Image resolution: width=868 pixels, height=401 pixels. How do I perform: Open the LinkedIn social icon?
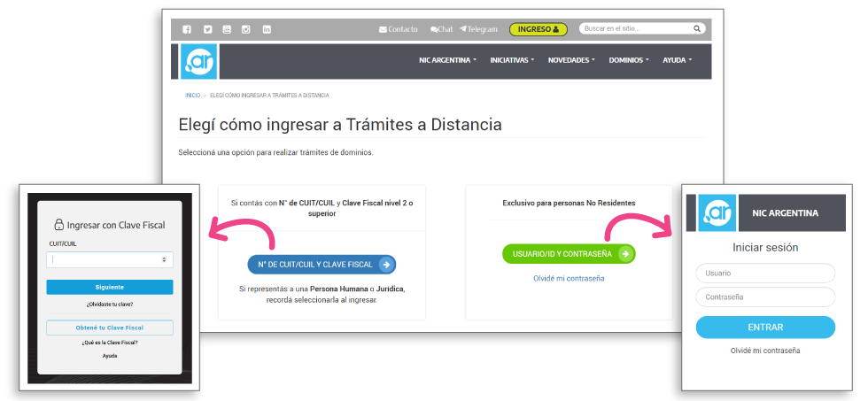(x=267, y=30)
